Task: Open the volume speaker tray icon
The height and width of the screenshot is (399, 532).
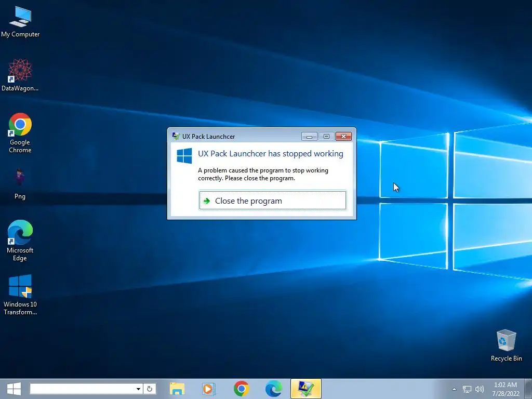Action: click(x=480, y=389)
